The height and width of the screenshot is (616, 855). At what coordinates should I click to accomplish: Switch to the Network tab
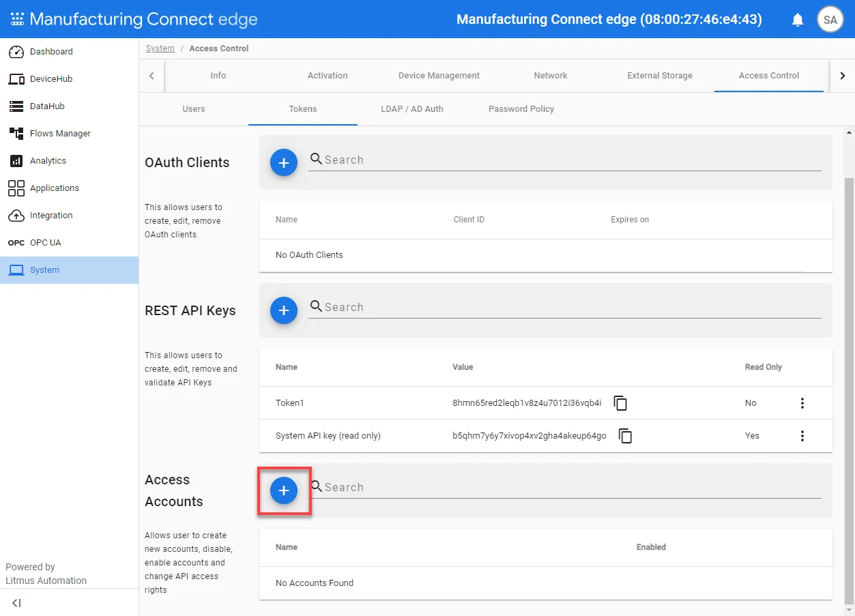pyautogui.click(x=551, y=76)
